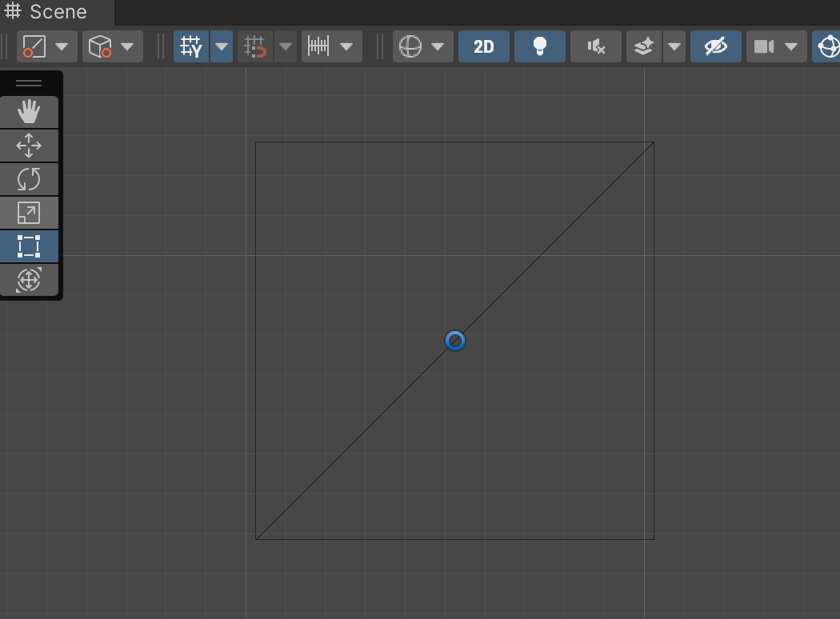Viewport: 840px width, 619px height.
Task: Open the snap increment dropdown
Action: [x=332, y=46]
